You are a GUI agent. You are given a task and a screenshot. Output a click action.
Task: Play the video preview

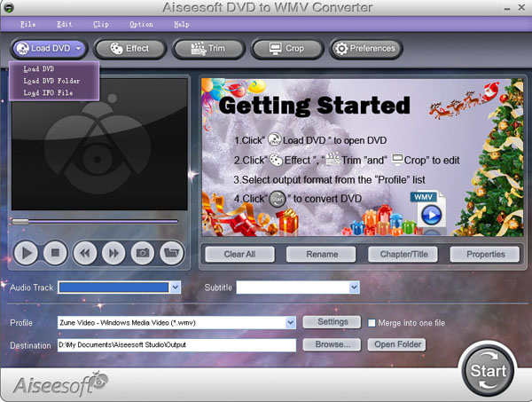click(x=26, y=253)
